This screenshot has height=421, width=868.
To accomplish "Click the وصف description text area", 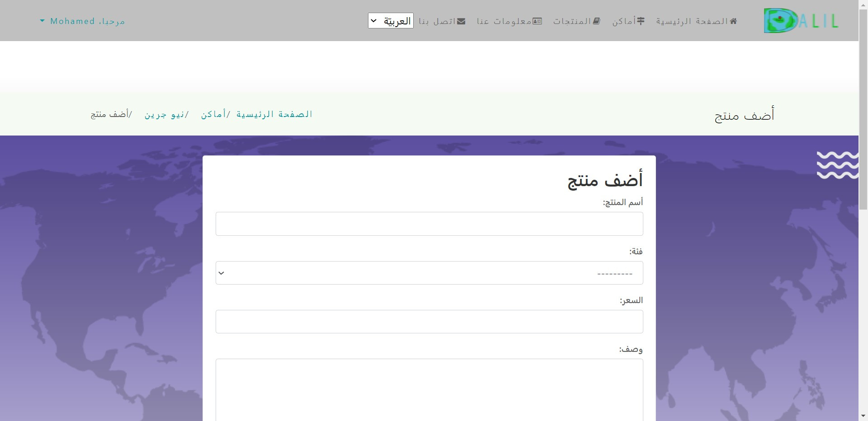I will click(x=429, y=389).
